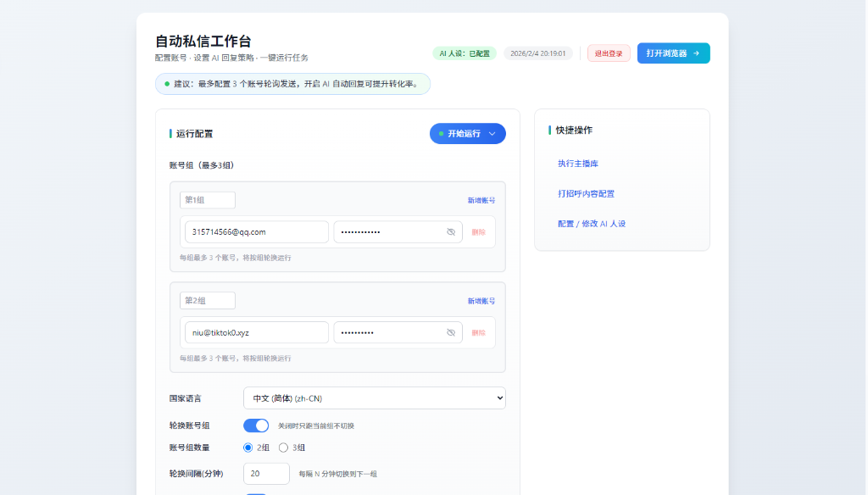Screen dimensions: 868x495
Task: Click the 第1组 group name field
Action: point(208,200)
